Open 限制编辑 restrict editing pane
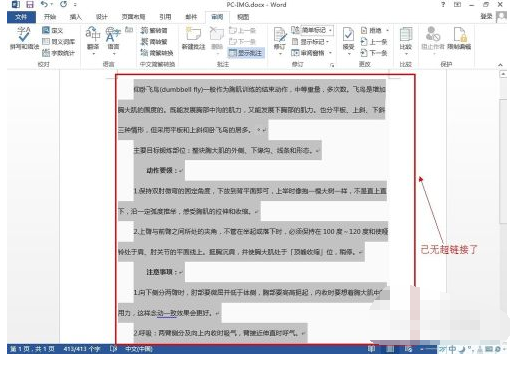The width and height of the screenshot is (530, 366). point(459,38)
